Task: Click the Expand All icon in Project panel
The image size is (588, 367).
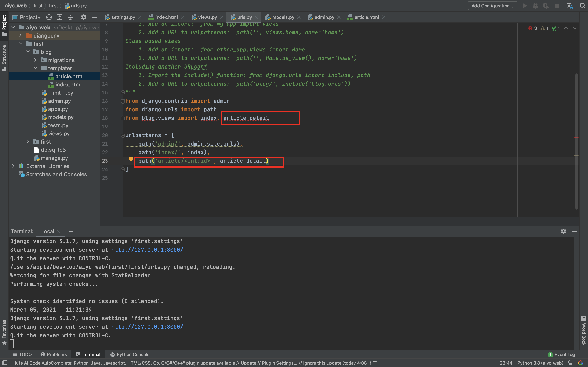Action: point(60,17)
